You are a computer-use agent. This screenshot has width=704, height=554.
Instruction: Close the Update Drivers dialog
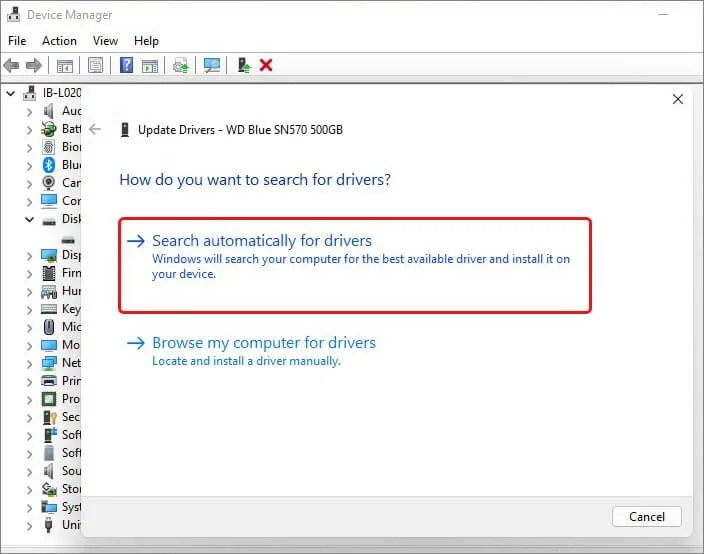coord(678,99)
